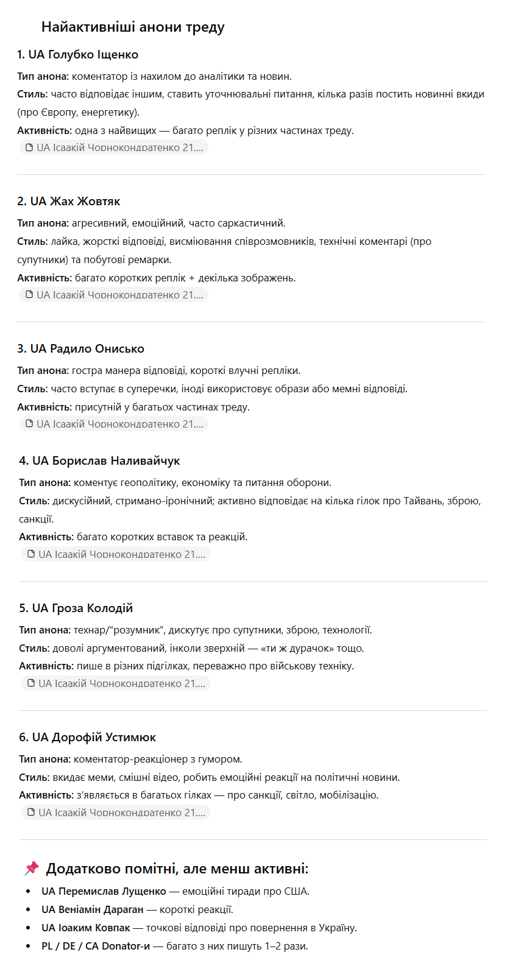Image resolution: width=529 pixels, height=980 pixels.
Task: Click the file icon in the citation under Борислав Наливайчук
Action: pos(31,554)
